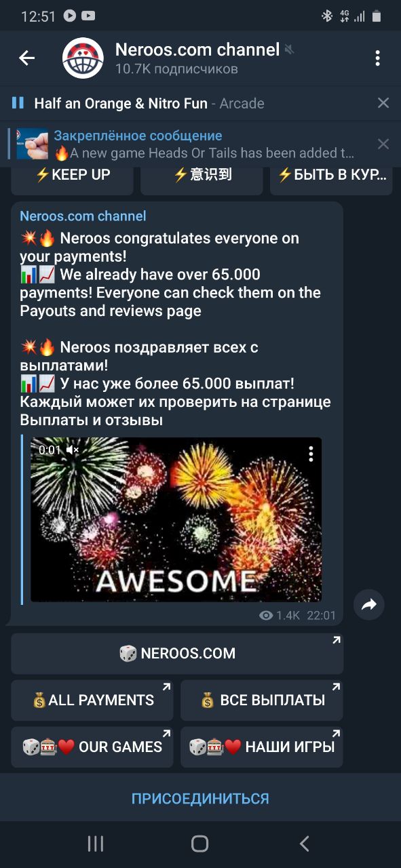Play the AWESOME fireworks video
The height and width of the screenshot is (868, 401).
click(176, 519)
